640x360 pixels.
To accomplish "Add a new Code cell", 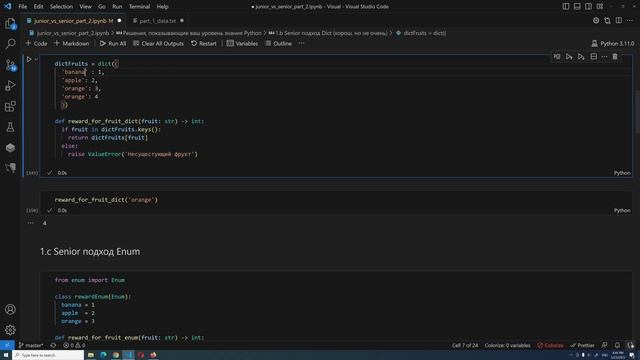I will click(x=36, y=43).
